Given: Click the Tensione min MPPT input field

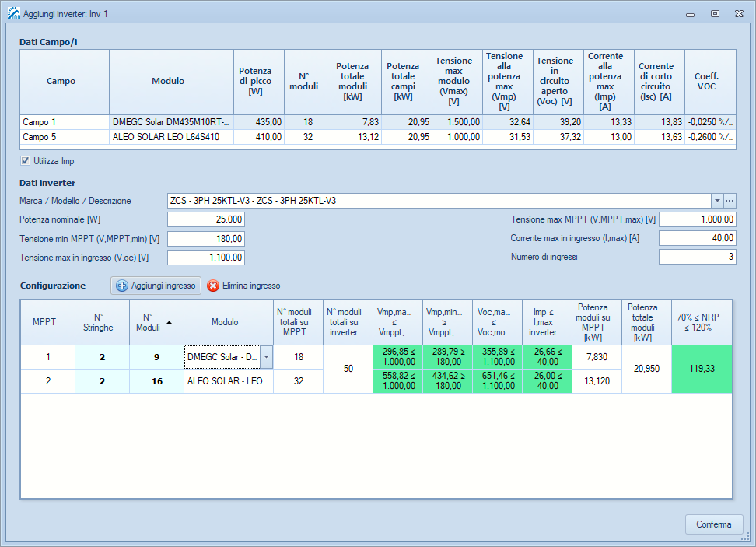Looking at the screenshot, I should point(206,238).
